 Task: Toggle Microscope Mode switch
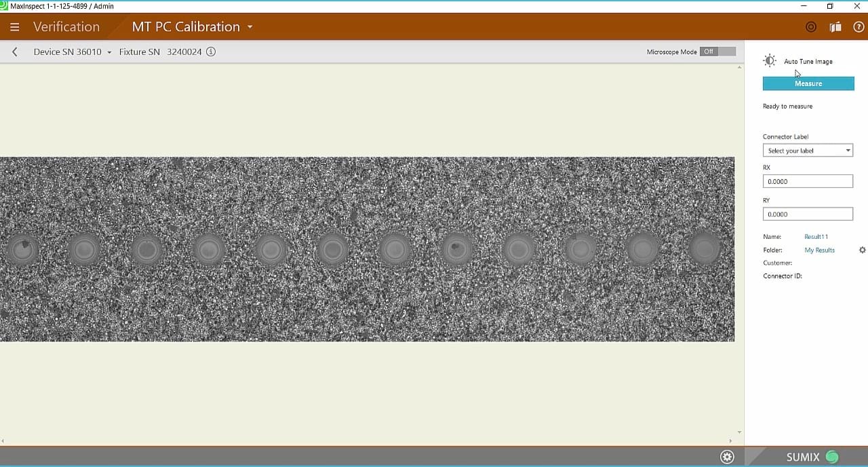[718, 52]
